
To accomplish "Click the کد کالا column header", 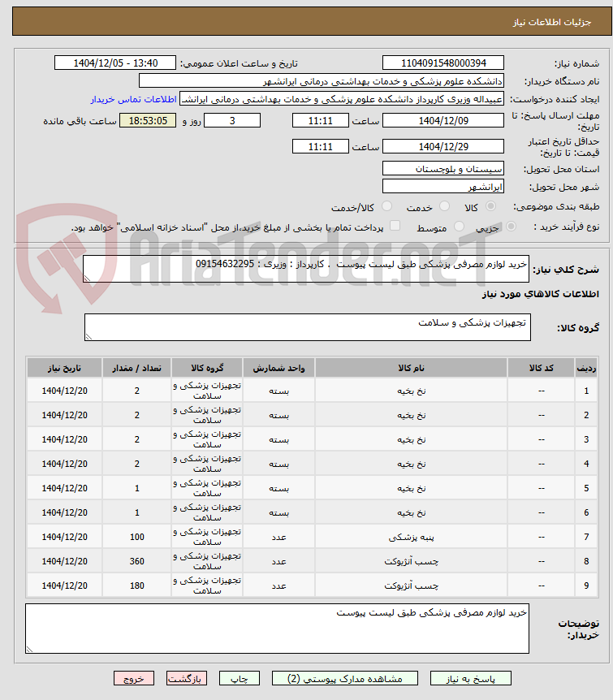I will [x=541, y=368].
